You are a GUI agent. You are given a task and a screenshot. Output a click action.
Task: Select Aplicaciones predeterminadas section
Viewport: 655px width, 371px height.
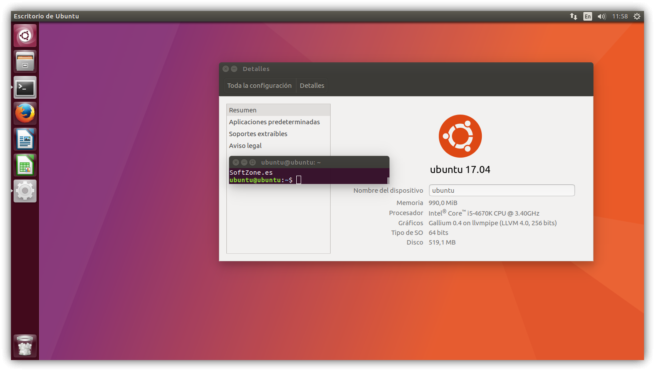coord(278,122)
